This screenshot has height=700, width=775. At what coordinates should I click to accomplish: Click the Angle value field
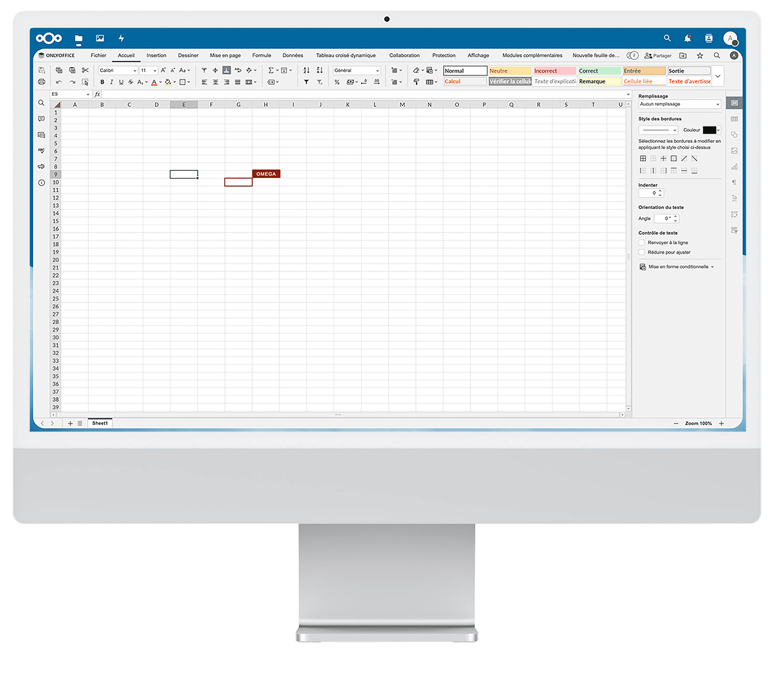click(x=667, y=218)
